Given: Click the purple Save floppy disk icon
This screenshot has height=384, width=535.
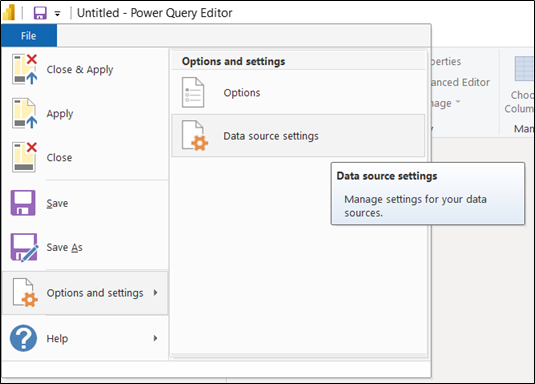Looking at the screenshot, I should [x=23, y=203].
